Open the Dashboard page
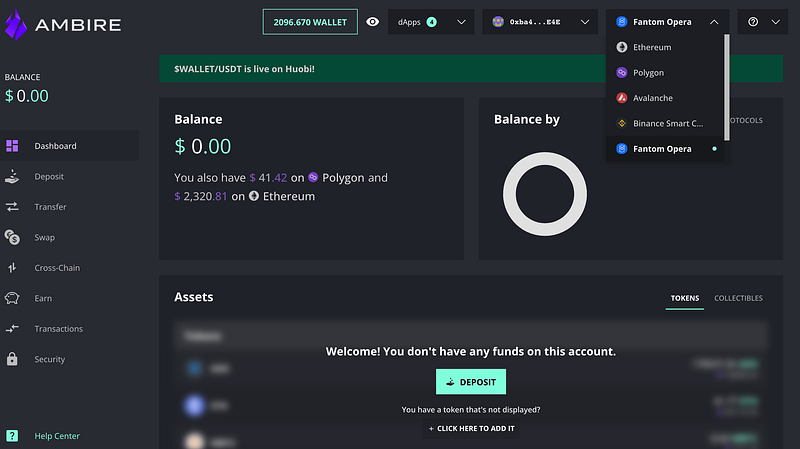The height and width of the screenshot is (449, 800). (69, 146)
